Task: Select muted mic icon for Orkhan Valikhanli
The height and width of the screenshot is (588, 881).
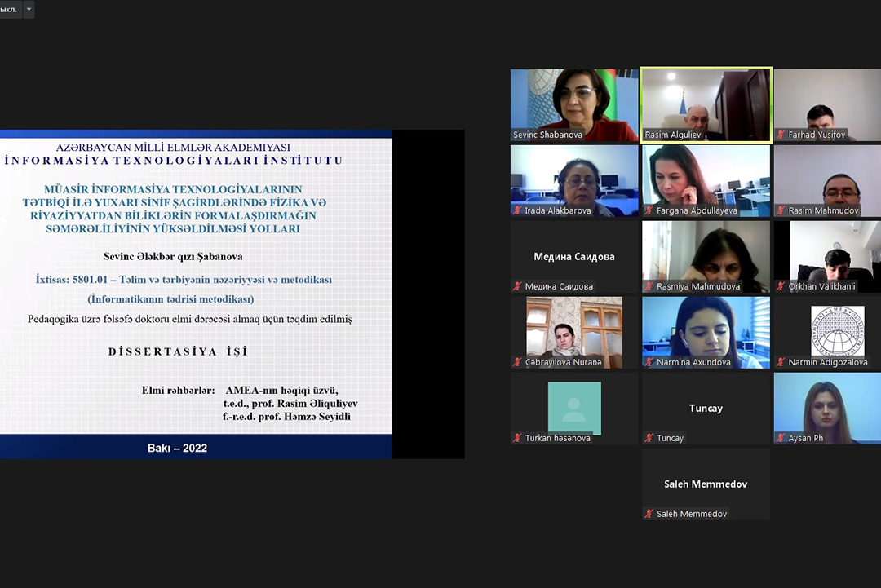Action: tap(781, 286)
